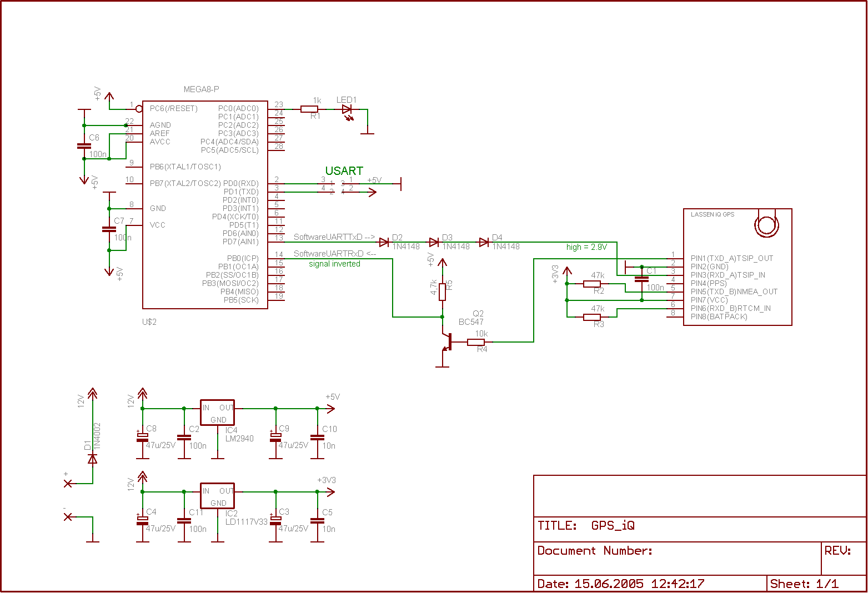Viewport: 868px width, 593px height.
Task: Click the R2 47k resistor
Action: tap(592, 284)
